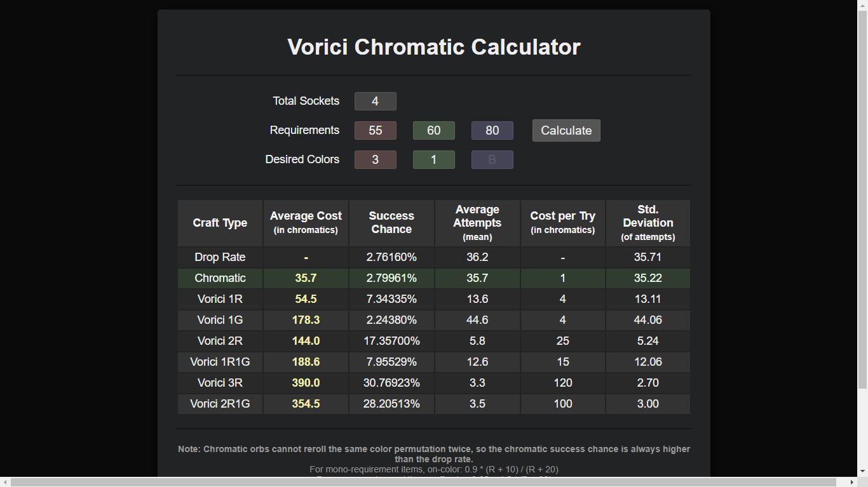Image resolution: width=868 pixels, height=487 pixels.
Task: Click the Drop Rate row label
Action: tap(220, 257)
